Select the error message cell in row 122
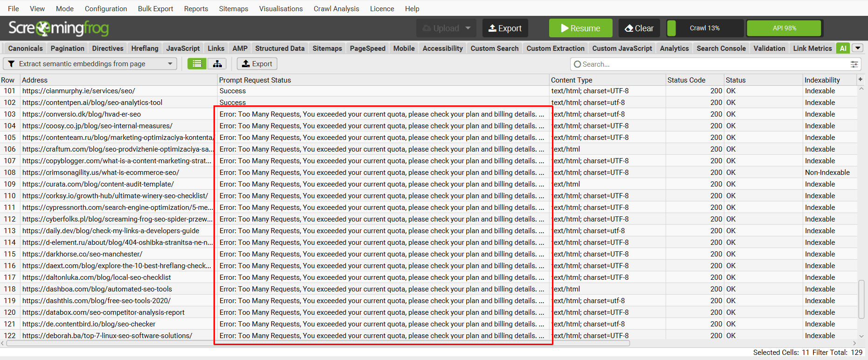 coord(382,336)
